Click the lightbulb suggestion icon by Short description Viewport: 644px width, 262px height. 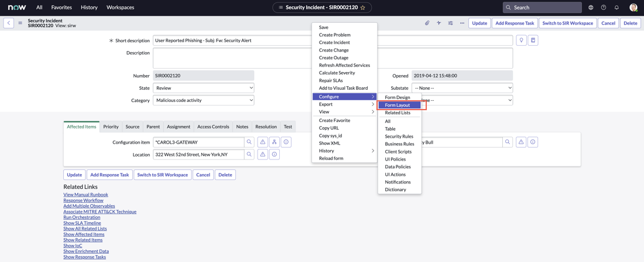pos(521,40)
